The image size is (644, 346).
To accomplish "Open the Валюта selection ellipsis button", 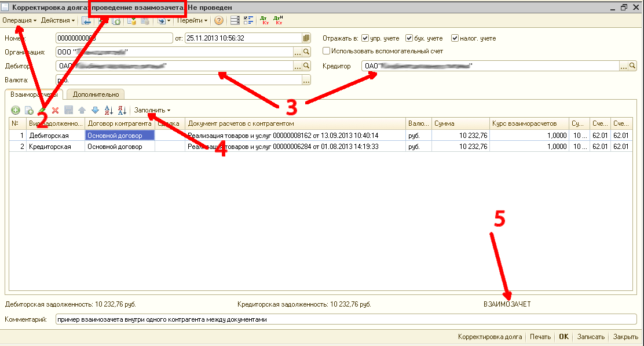I will pos(306,80).
